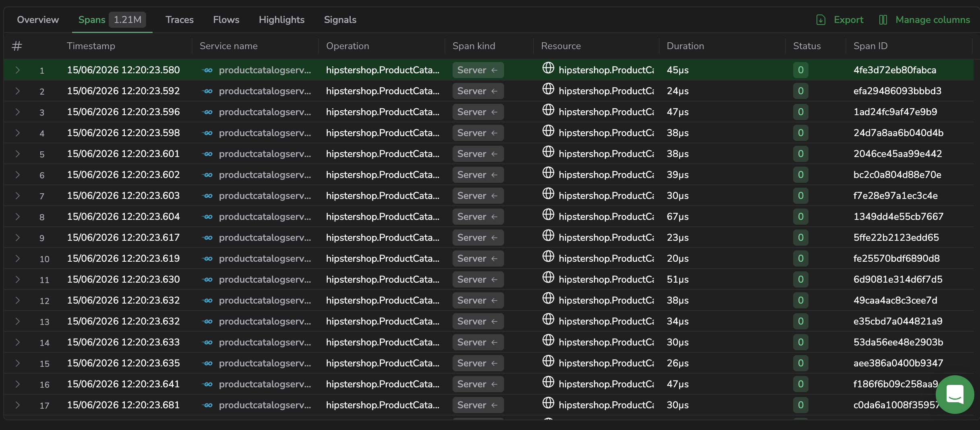Screen dimensions: 980x430
Task: Click the service link icon in row 3
Action: [x=207, y=112]
